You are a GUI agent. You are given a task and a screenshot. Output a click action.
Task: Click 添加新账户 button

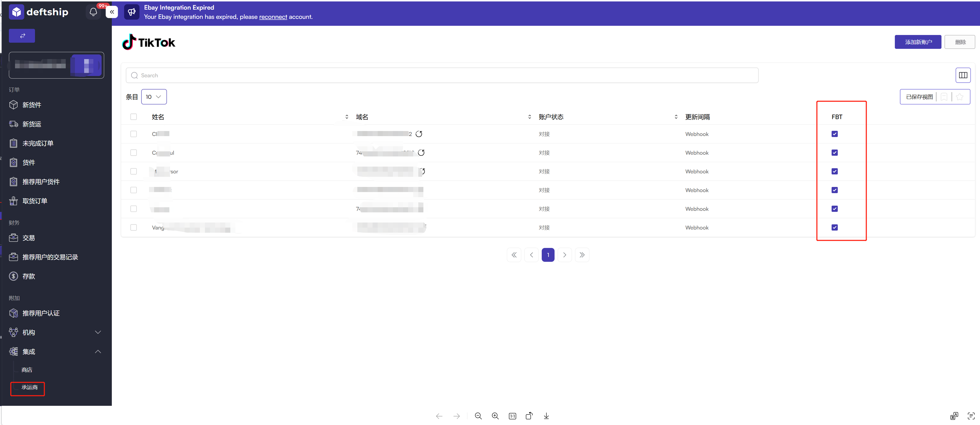pos(918,42)
